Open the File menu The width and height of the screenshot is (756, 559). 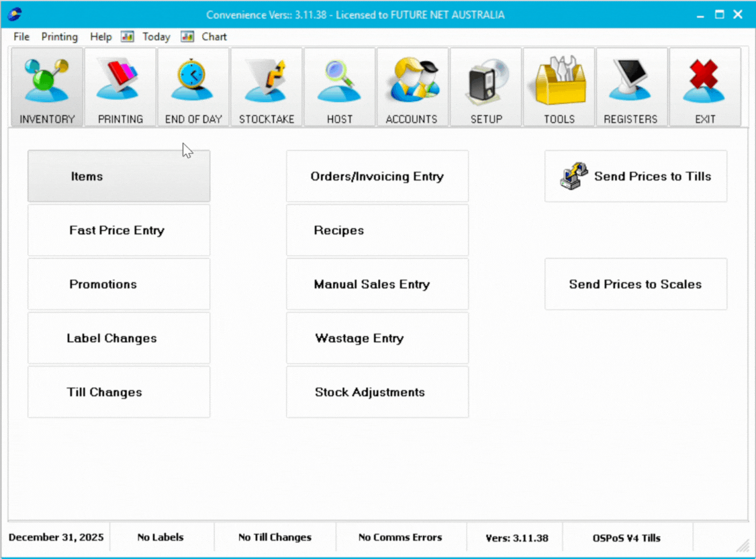[x=21, y=37]
